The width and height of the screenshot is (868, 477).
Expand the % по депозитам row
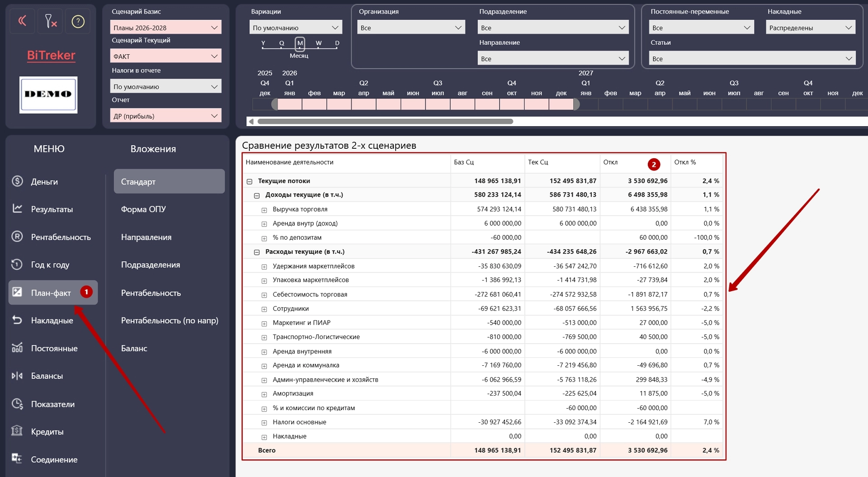pyautogui.click(x=264, y=238)
